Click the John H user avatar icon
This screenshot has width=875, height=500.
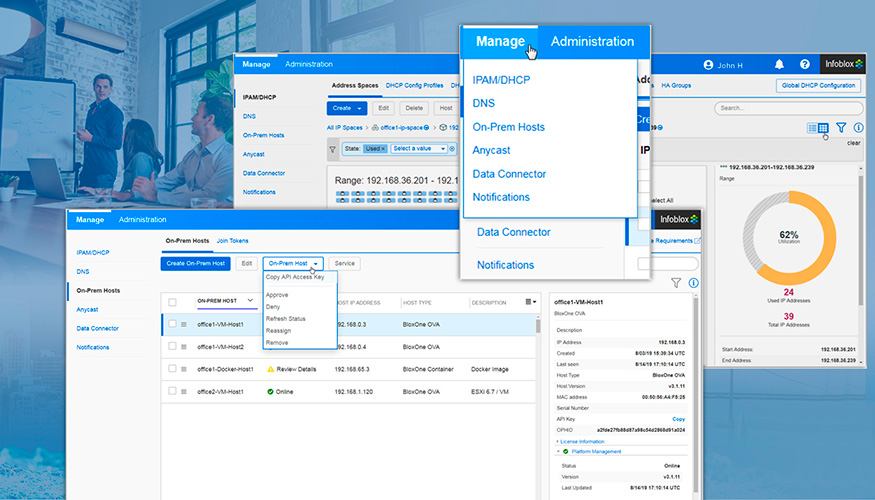click(708, 65)
